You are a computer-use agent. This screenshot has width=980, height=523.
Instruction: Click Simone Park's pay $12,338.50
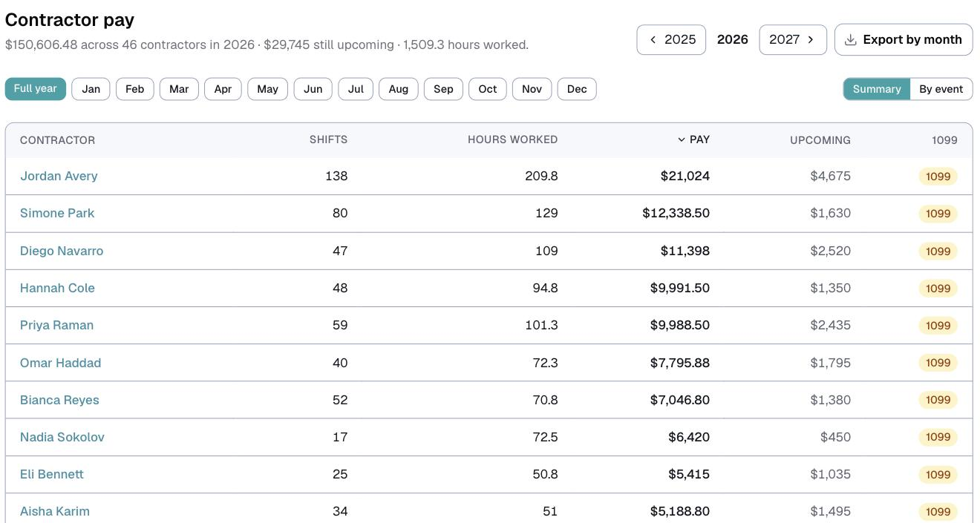676,214
